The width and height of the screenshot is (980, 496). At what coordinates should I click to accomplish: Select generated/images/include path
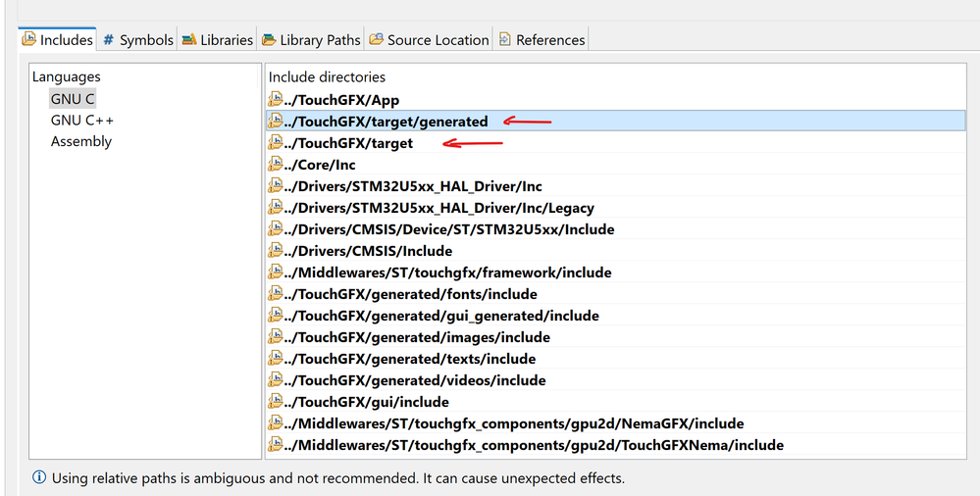[616, 337]
